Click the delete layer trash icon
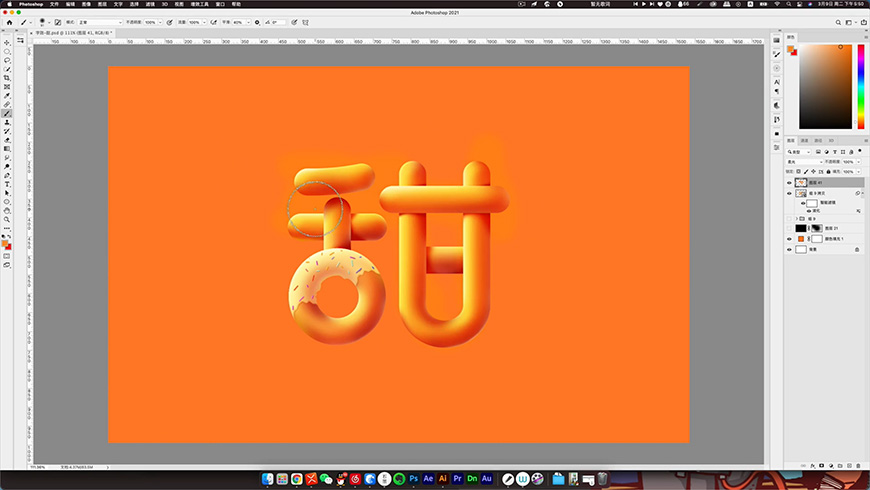This screenshot has height=490, width=870. [858, 466]
